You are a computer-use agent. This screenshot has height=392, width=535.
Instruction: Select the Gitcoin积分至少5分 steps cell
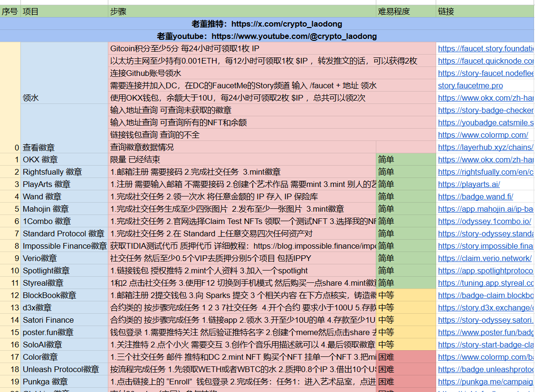tap(272, 48)
